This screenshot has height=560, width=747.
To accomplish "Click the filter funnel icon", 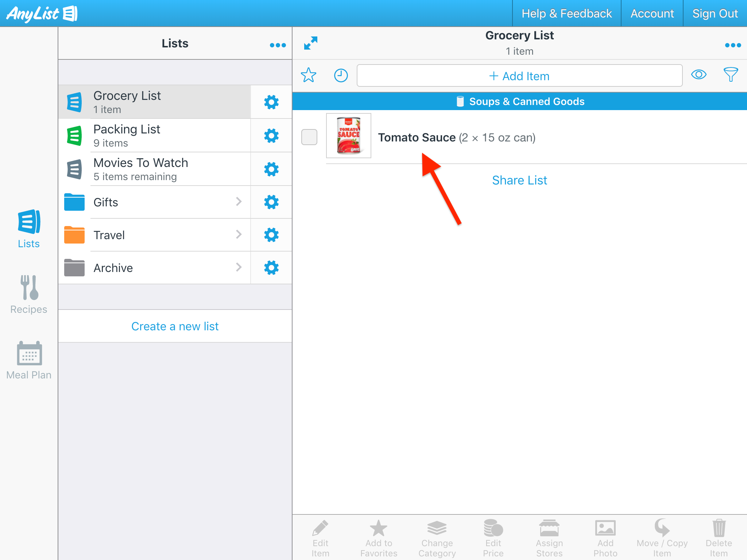I will click(730, 75).
